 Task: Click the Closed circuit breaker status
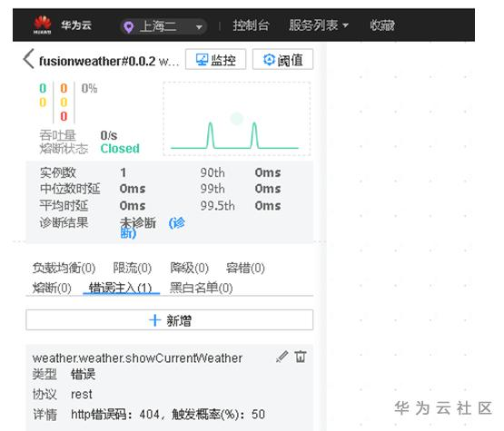click(120, 149)
